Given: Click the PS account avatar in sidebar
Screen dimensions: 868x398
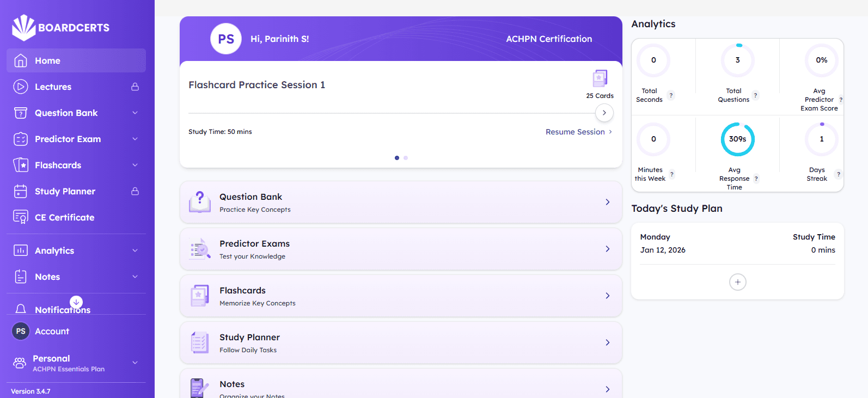Looking at the screenshot, I should pyautogui.click(x=21, y=331).
